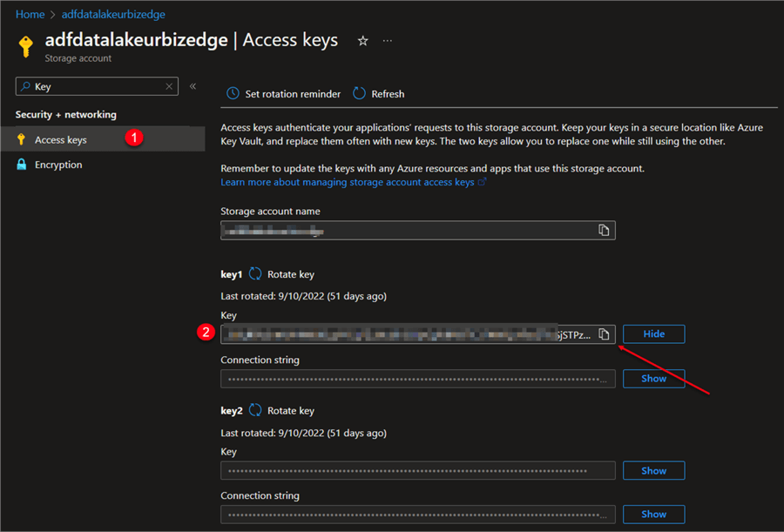
Task: Open the more options ellipsis in header
Action: coord(388,41)
